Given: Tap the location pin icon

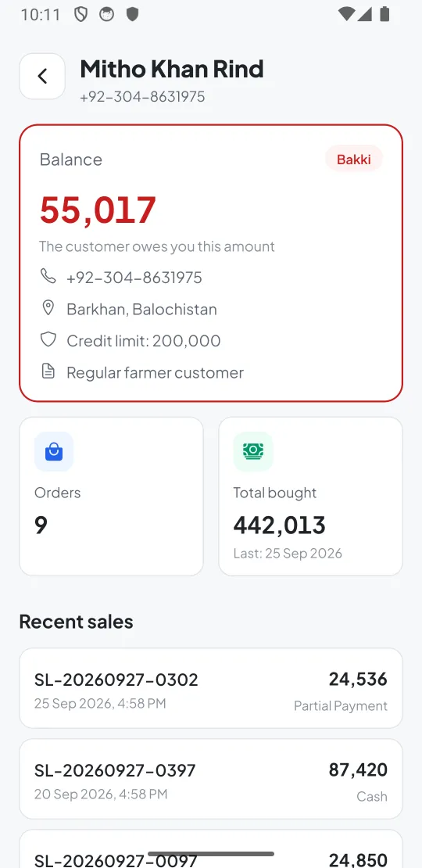Looking at the screenshot, I should (48, 308).
